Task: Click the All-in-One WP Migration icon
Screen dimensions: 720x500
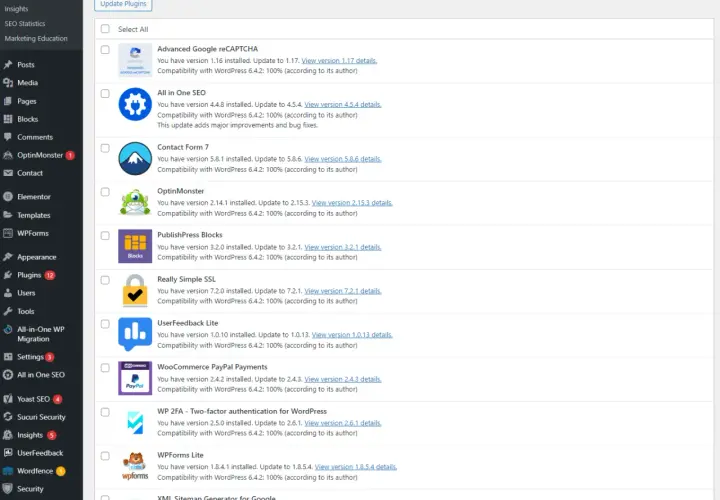Action: (x=8, y=330)
